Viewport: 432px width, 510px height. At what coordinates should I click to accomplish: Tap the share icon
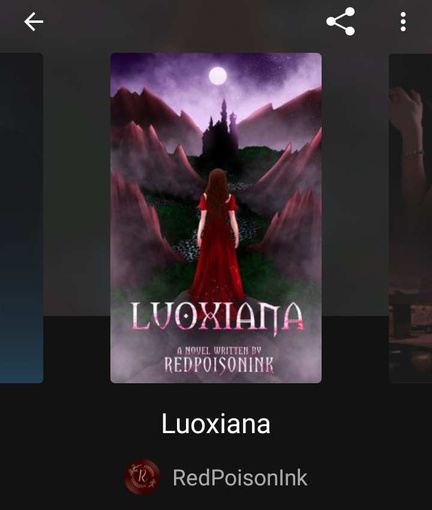pos(341,22)
